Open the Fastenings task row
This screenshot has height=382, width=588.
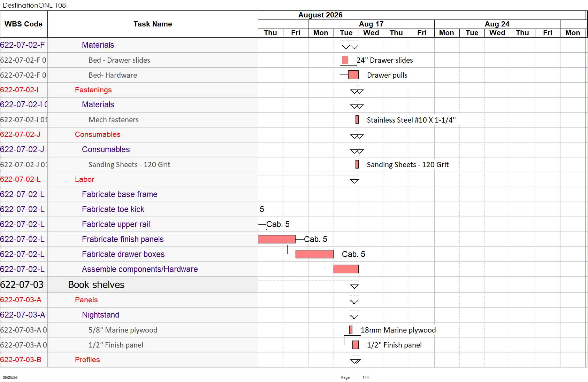(93, 90)
